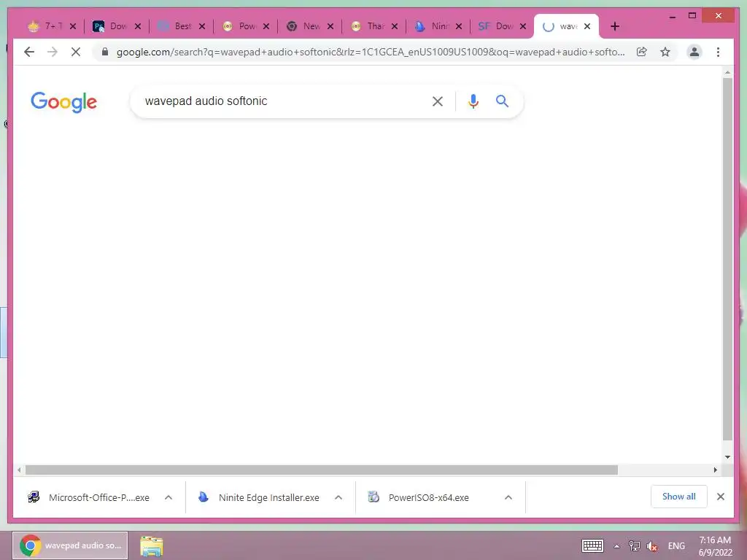Open File Explorer from the taskbar

152,546
